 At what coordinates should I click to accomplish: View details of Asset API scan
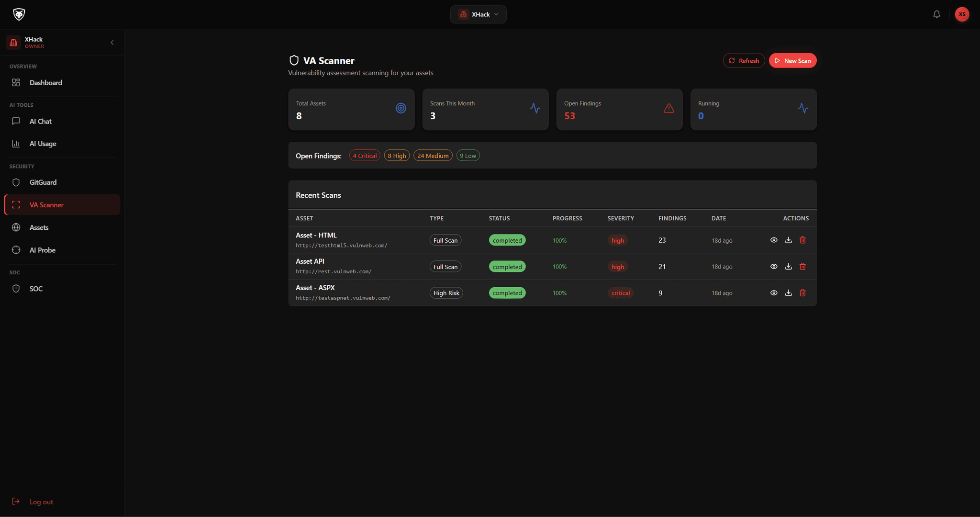pos(774,266)
